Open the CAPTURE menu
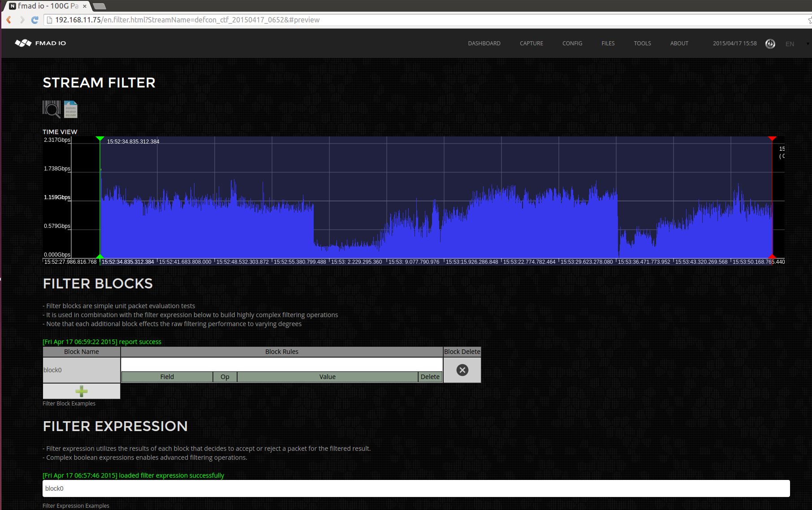 [531, 43]
